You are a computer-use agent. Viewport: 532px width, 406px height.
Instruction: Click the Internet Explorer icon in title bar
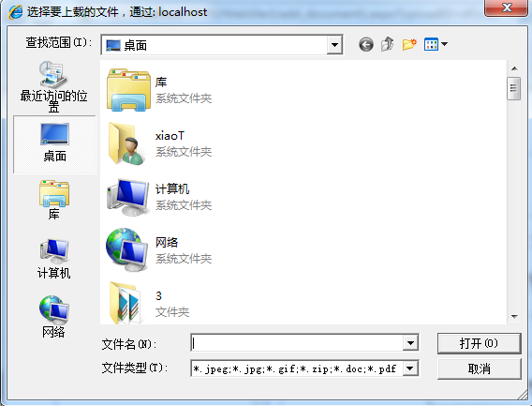16,12
